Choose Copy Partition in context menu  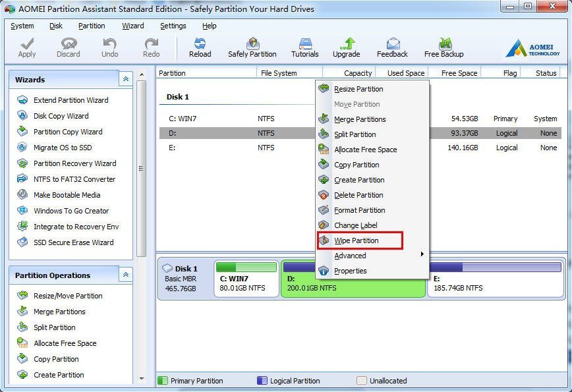pyautogui.click(x=372, y=165)
